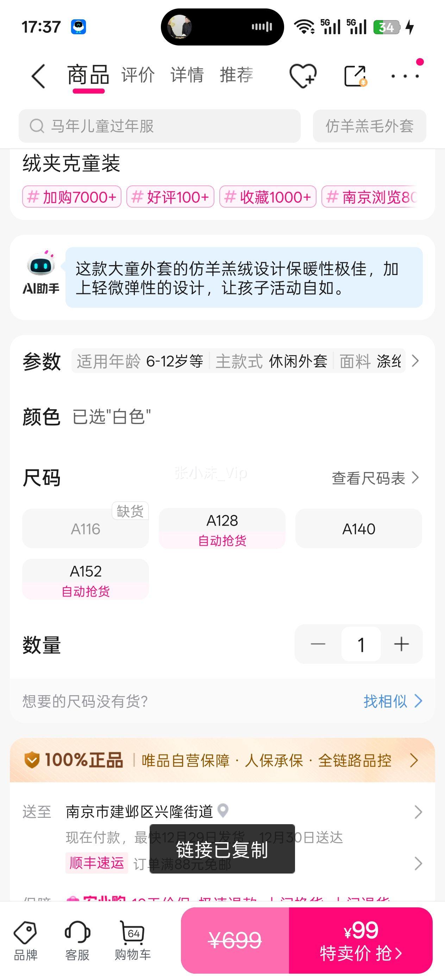Open the 查看尺码表 size chart link
Image resolution: width=445 pixels, height=980 pixels.
tap(375, 478)
